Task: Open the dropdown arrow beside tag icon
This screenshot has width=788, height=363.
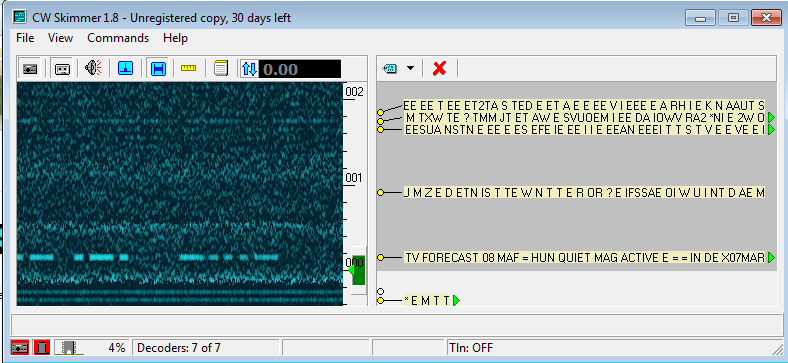Action: [411, 68]
